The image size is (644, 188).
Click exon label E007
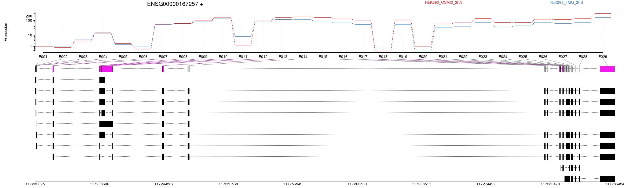click(163, 57)
